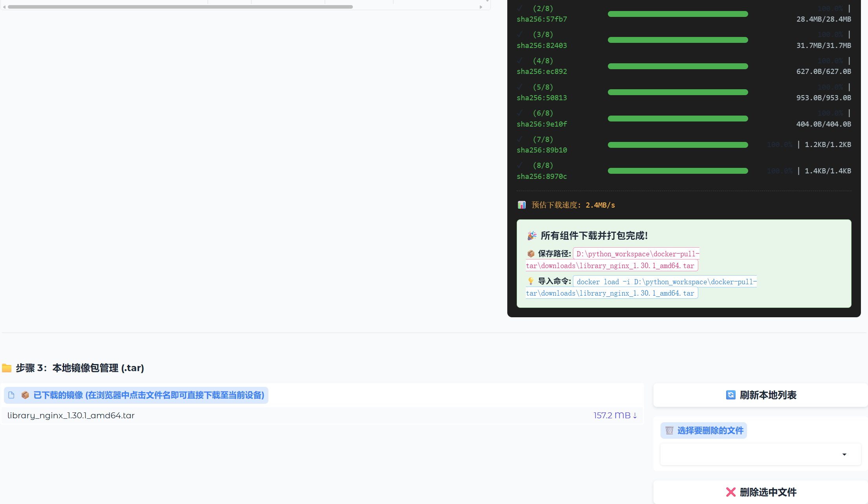Click the sha256:9e10f layer label
The width and height of the screenshot is (868, 504).
point(542,124)
